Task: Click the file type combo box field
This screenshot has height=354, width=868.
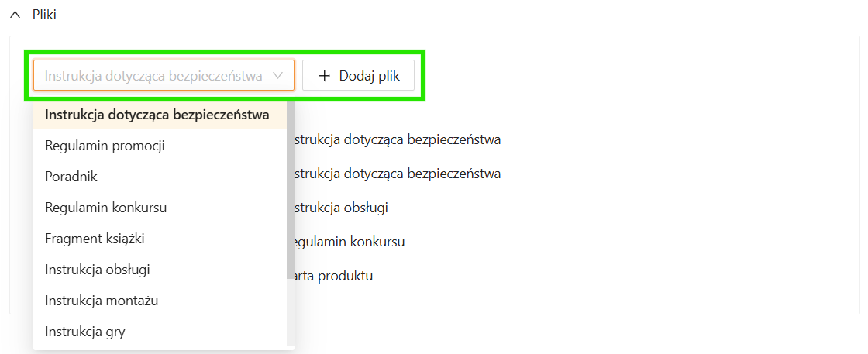Action: pos(153,76)
